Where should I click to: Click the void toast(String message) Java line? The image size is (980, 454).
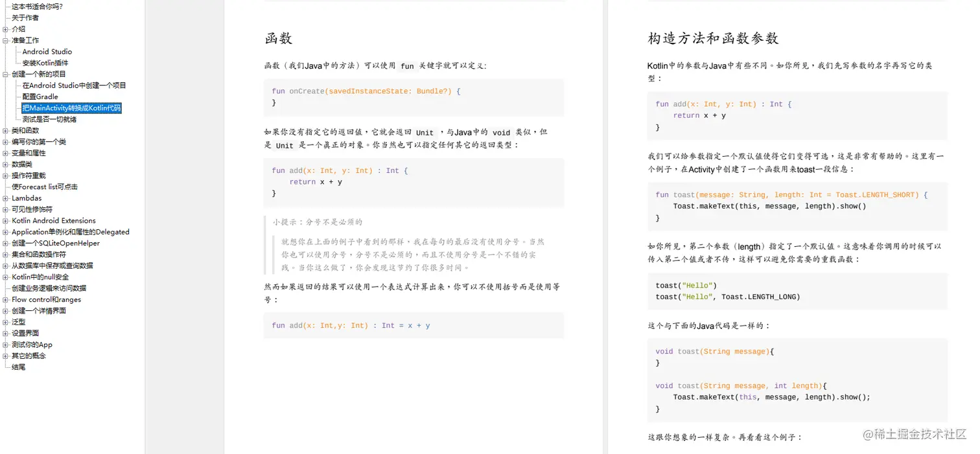(x=715, y=352)
